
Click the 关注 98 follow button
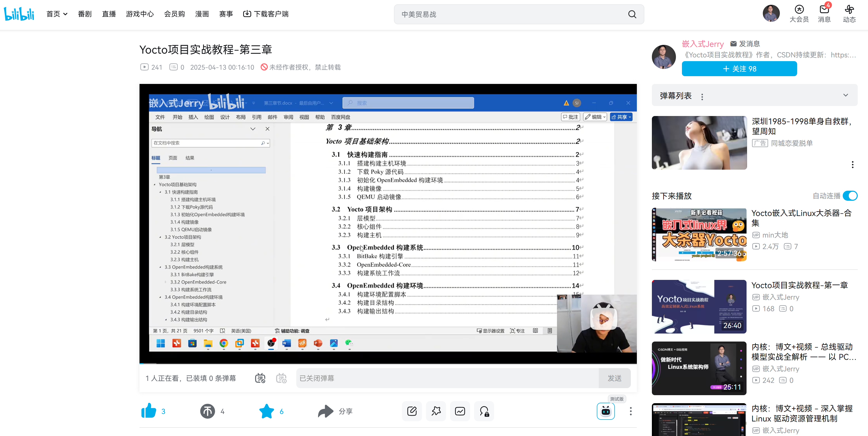(x=739, y=69)
